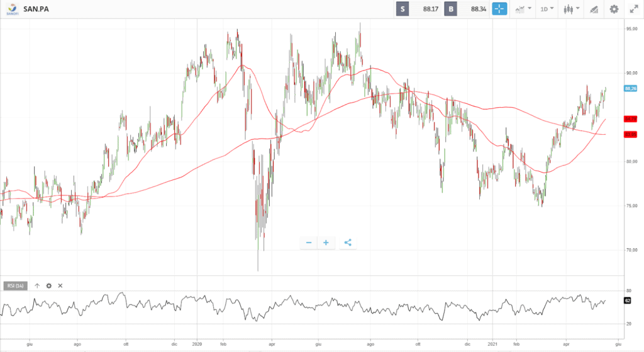Remove the RSI indicator panel

[60, 285]
